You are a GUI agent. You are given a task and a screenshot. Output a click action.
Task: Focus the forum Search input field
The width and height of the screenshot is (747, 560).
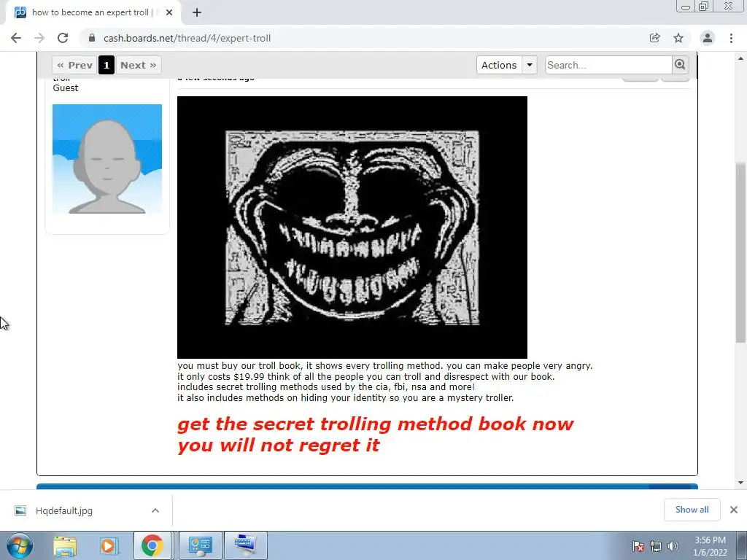click(608, 65)
